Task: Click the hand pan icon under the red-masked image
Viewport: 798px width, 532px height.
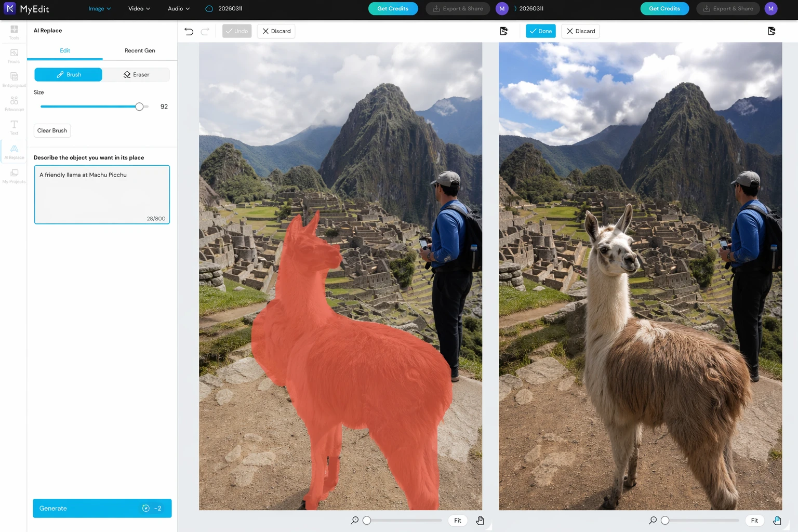Action: click(x=480, y=521)
